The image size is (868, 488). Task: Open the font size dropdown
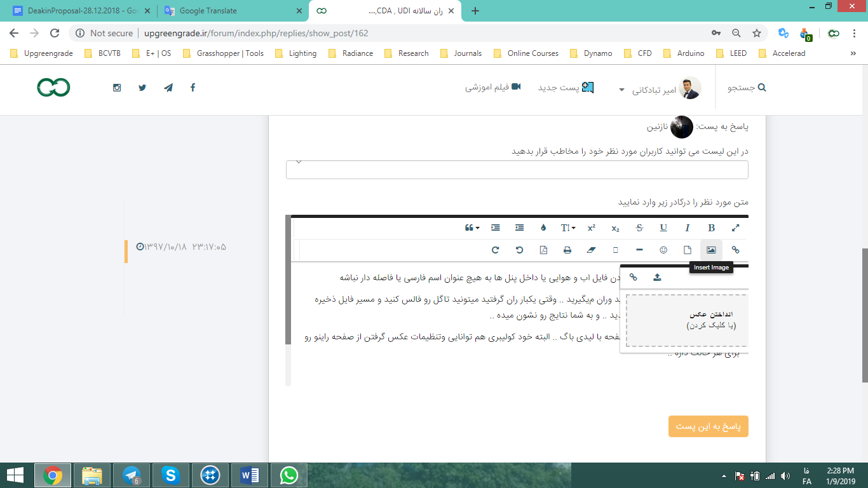[x=567, y=227]
